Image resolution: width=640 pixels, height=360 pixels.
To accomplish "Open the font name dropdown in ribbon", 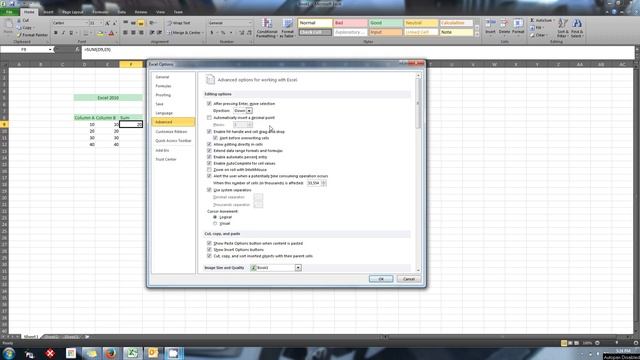I will tap(86, 23).
